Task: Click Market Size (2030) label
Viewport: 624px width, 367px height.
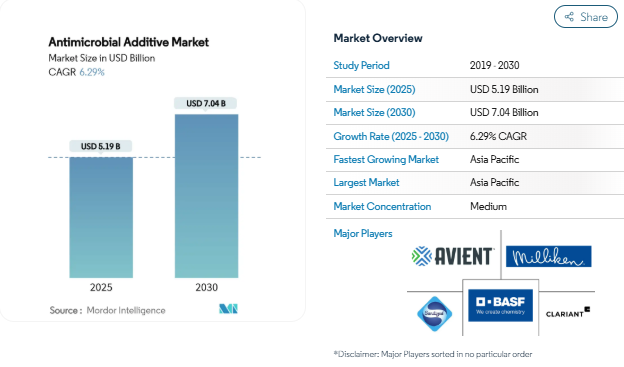Action: [x=374, y=112]
